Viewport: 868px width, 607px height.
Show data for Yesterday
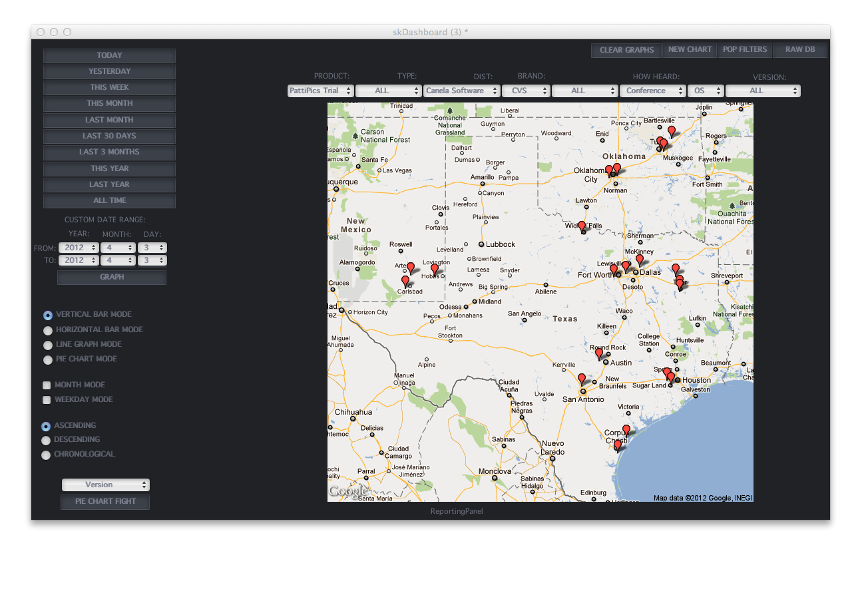pos(110,72)
